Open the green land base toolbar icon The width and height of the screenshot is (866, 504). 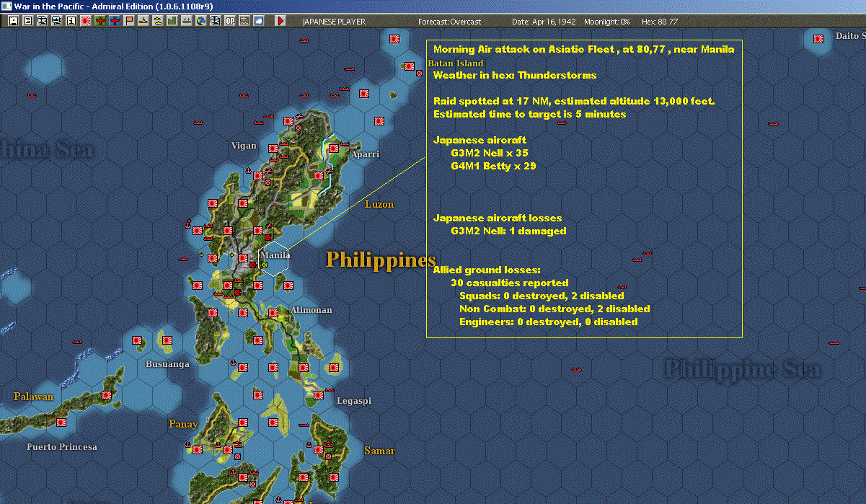click(172, 21)
